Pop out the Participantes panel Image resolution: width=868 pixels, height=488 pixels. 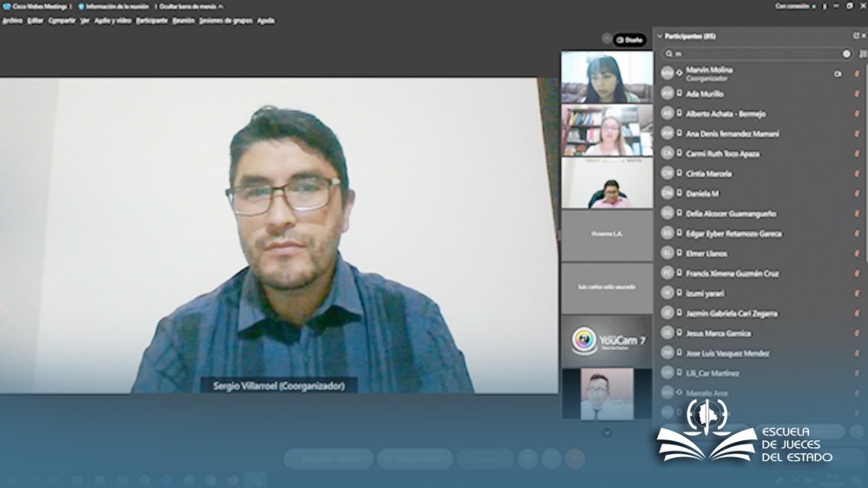(856, 36)
